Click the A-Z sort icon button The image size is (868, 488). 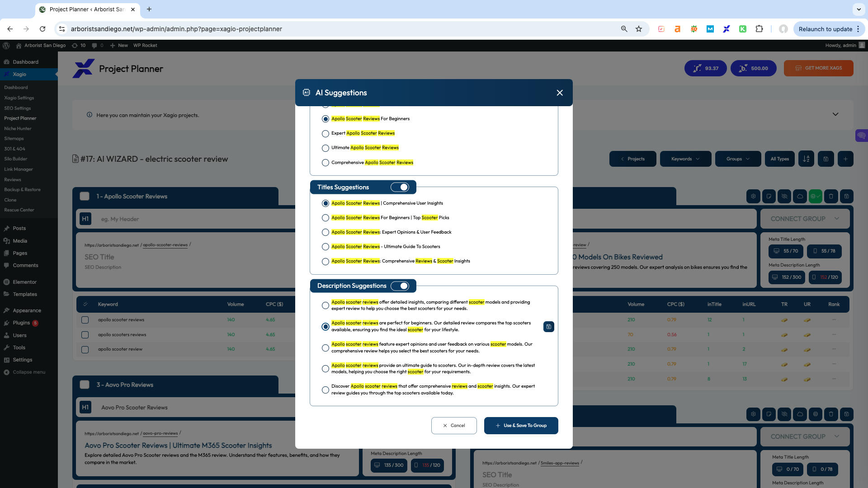pyautogui.click(x=807, y=159)
